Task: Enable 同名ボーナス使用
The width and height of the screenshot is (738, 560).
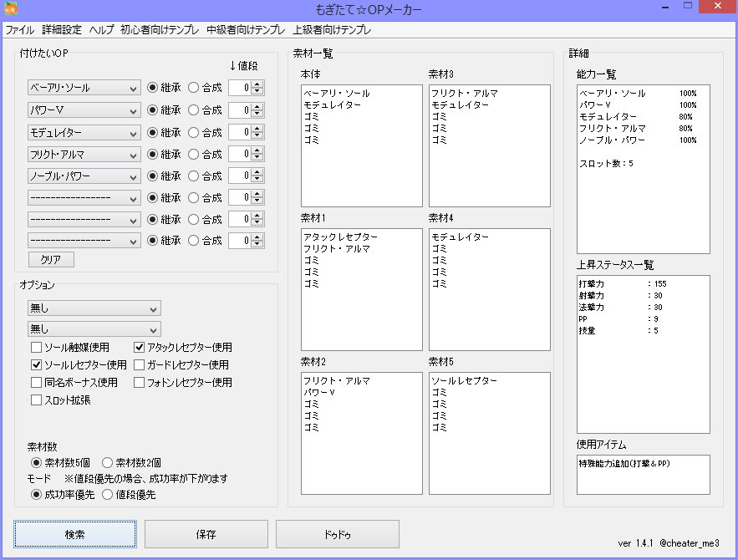Action: click(74, 382)
